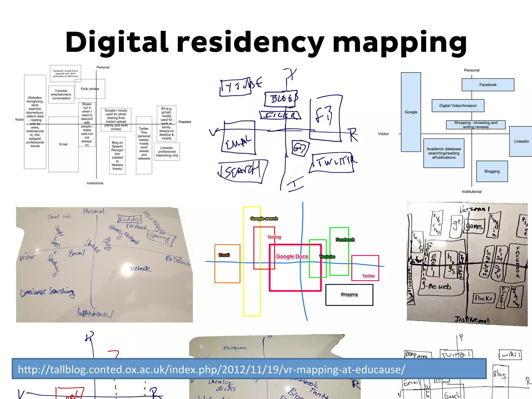Select the 'Flickr photos' box
This screenshot has height=399, width=532.
tap(90, 89)
